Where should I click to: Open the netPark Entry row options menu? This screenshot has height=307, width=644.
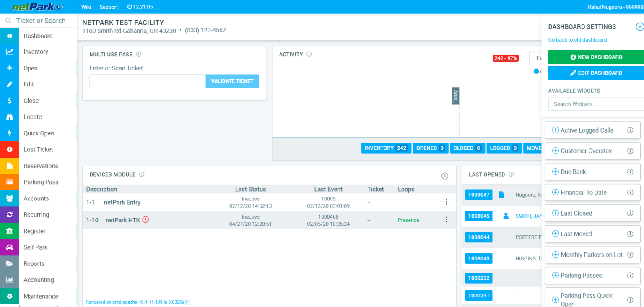point(446,202)
